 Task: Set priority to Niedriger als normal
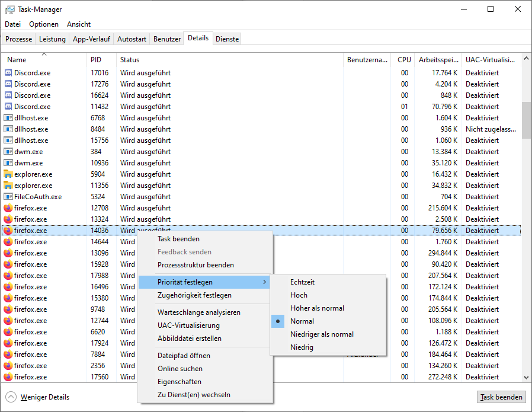(x=328, y=334)
